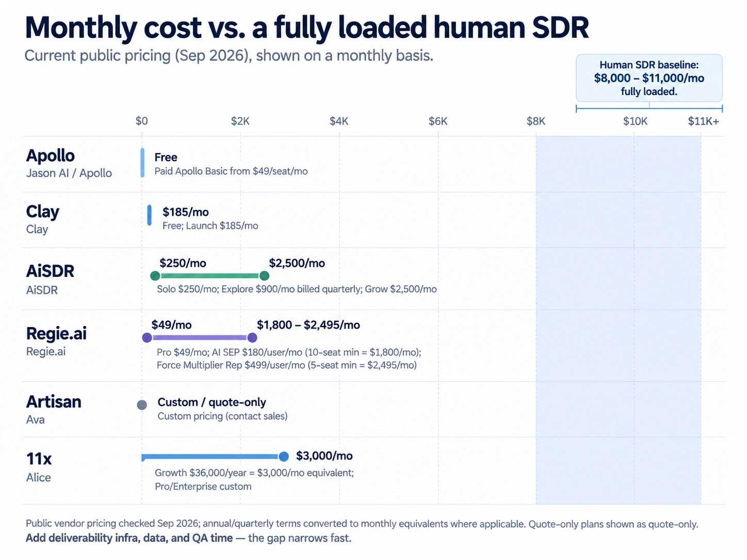Click the '$6K' axis label
747x560 pixels.
click(438, 121)
